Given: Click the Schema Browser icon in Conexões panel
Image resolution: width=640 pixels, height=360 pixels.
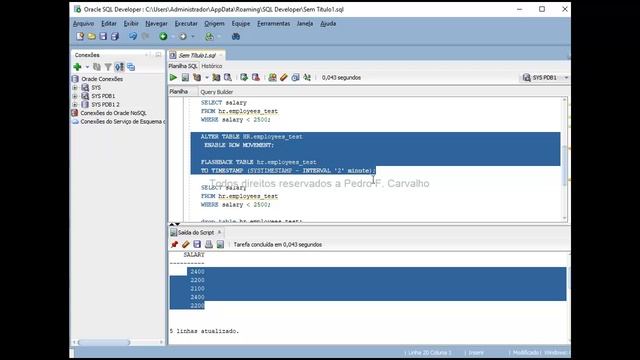Looking at the screenshot, I should pyautogui.click(x=131, y=67).
